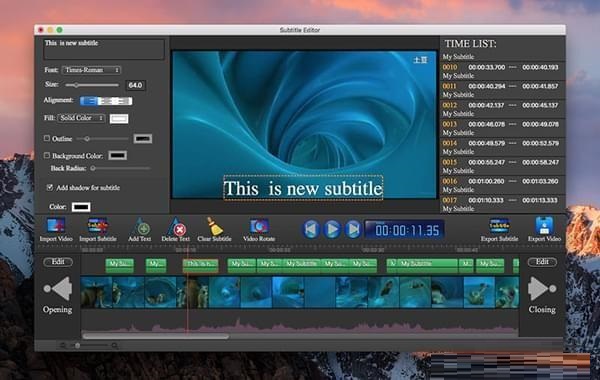Open the Export Subtitle tool

point(499,230)
